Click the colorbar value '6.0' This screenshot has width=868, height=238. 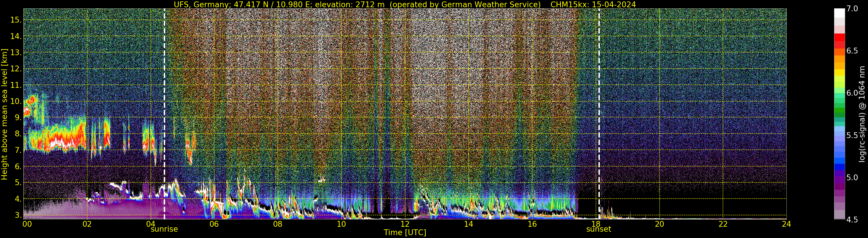point(852,93)
